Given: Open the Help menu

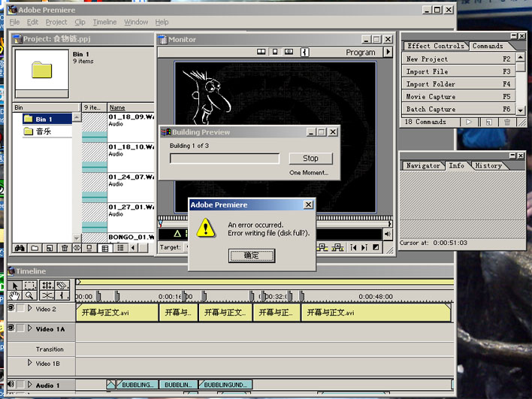Looking at the screenshot, I should (x=162, y=22).
